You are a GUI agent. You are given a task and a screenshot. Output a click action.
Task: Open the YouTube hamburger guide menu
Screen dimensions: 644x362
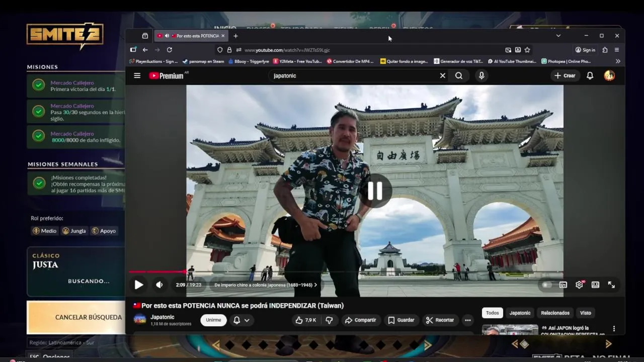[x=137, y=75]
